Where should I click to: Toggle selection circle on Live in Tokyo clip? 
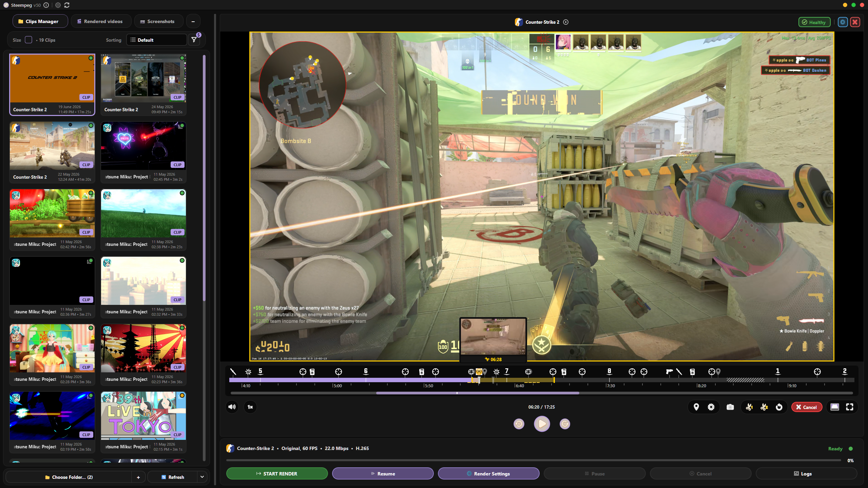[182, 395]
